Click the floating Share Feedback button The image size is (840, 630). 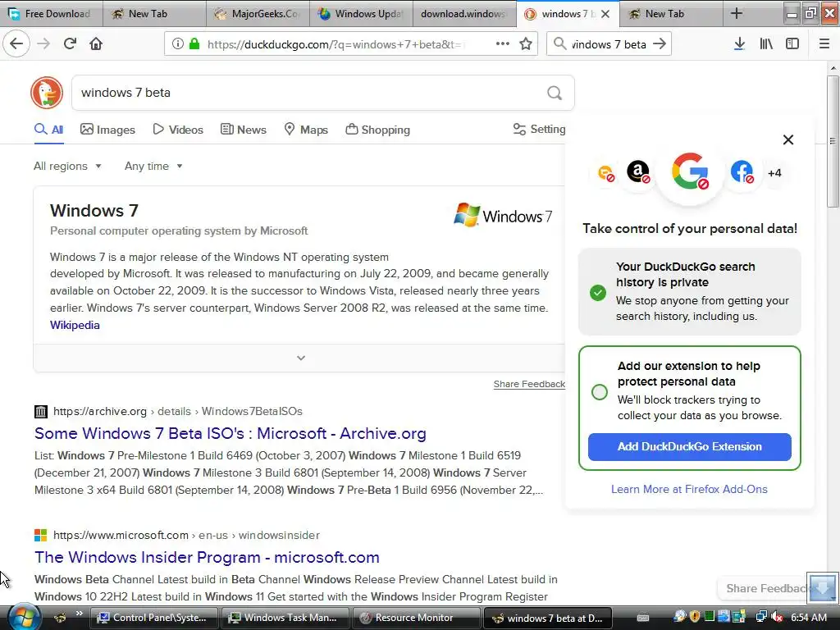coord(764,588)
